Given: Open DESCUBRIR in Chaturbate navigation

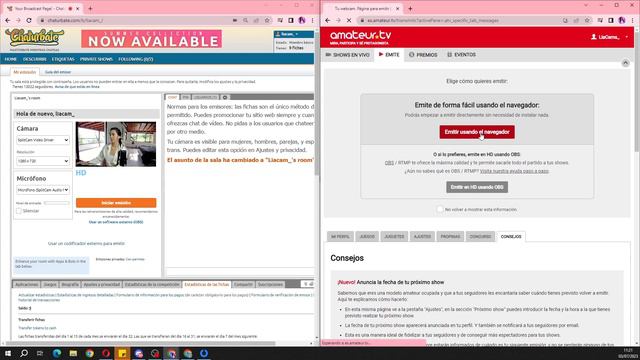Looking at the screenshot, I should (35, 59).
